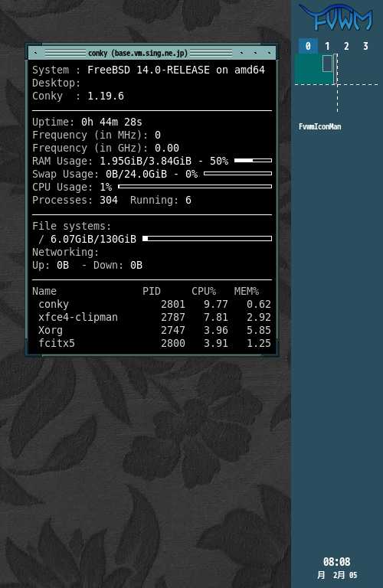383x588 pixels.
Task: Click the File systems: heading
Action: click(72, 226)
